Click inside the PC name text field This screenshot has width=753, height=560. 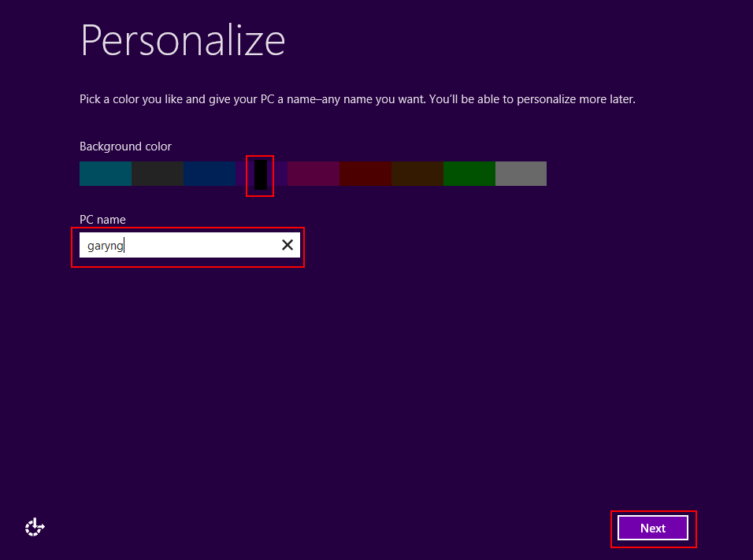[x=190, y=245]
